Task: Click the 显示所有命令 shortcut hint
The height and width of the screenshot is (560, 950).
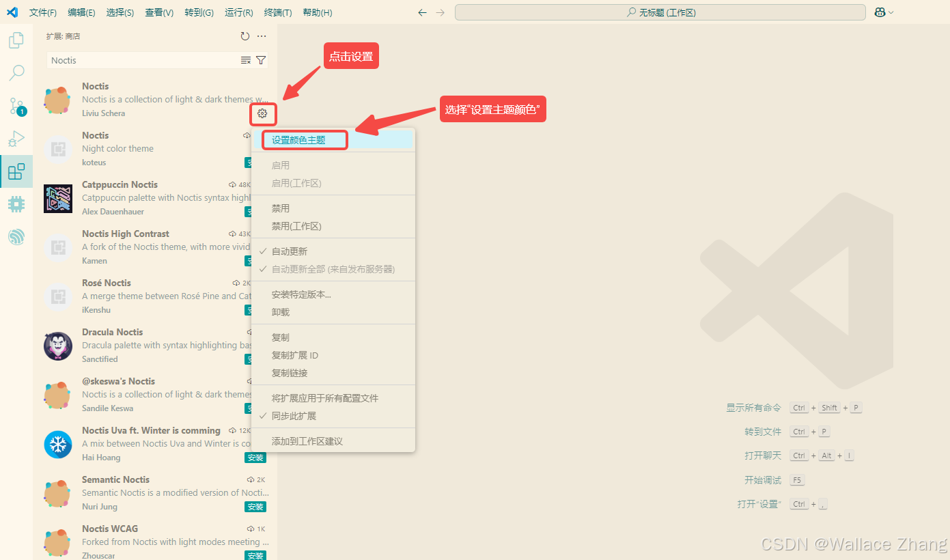Action: (753, 408)
